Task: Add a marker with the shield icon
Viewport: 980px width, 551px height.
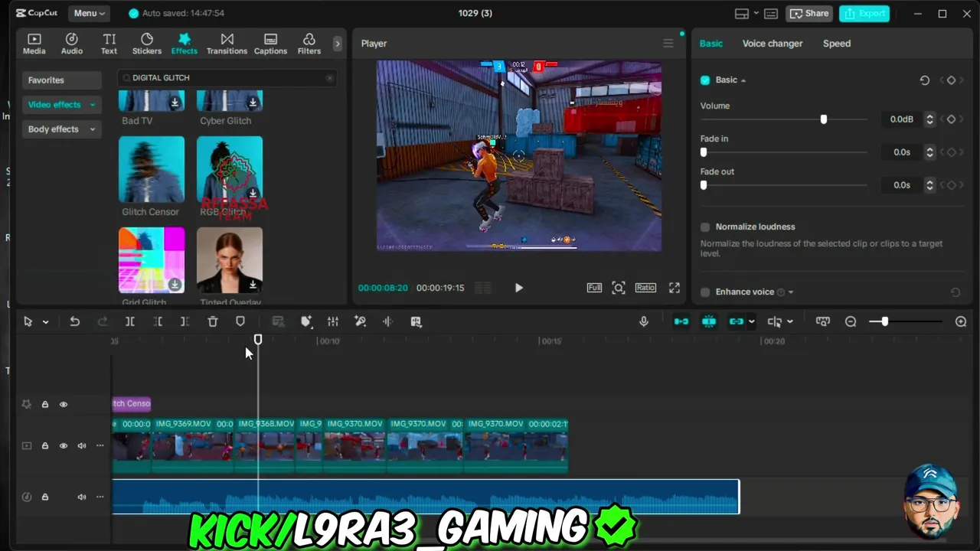Action: pos(240,322)
